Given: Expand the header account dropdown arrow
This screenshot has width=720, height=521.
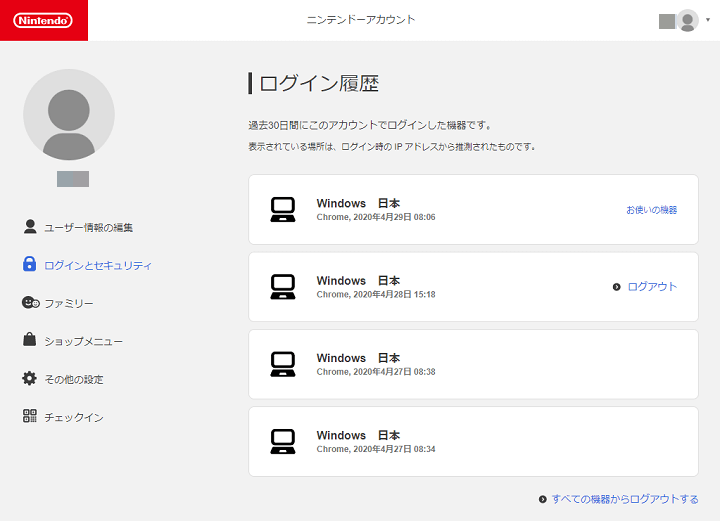Looking at the screenshot, I should click(x=708, y=20).
